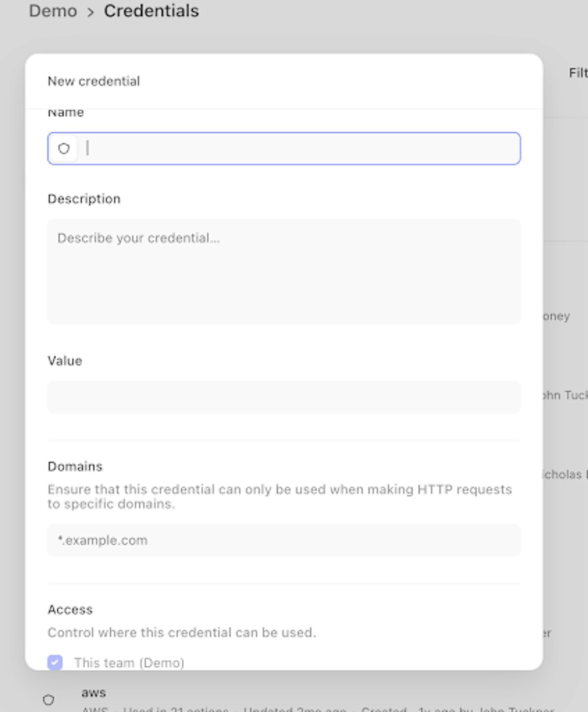Click the Domains section heading

coord(75,466)
